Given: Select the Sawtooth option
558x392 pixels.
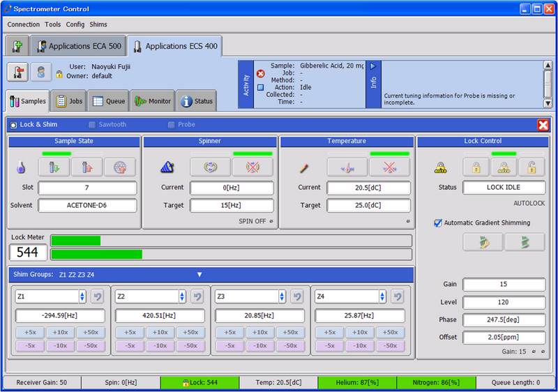Looking at the screenshot, I should (x=92, y=125).
